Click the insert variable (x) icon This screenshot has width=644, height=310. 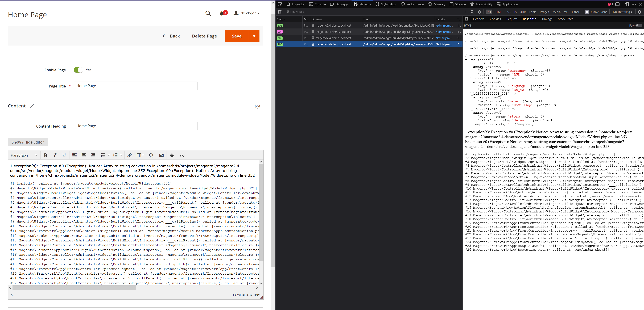[182, 155]
